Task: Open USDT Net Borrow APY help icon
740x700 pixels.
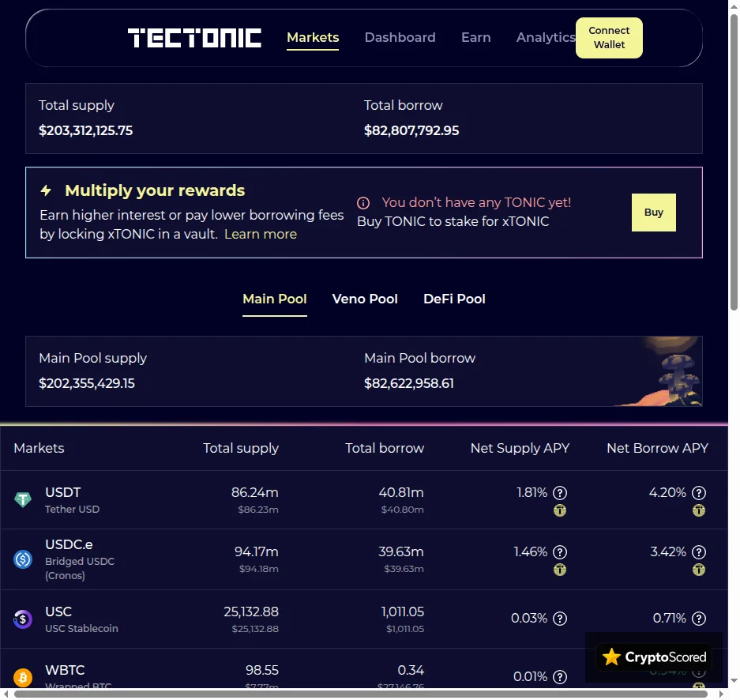Action: [x=698, y=493]
